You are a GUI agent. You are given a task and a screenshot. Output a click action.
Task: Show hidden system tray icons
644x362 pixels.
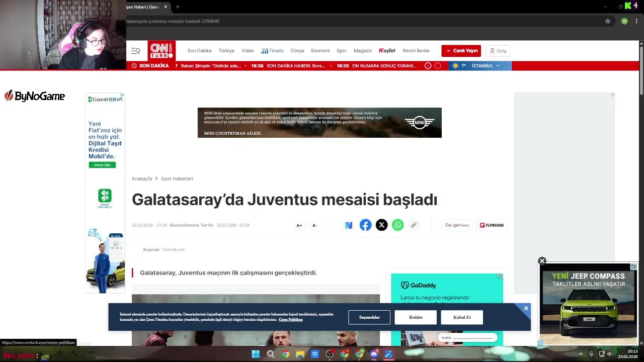pos(580,354)
